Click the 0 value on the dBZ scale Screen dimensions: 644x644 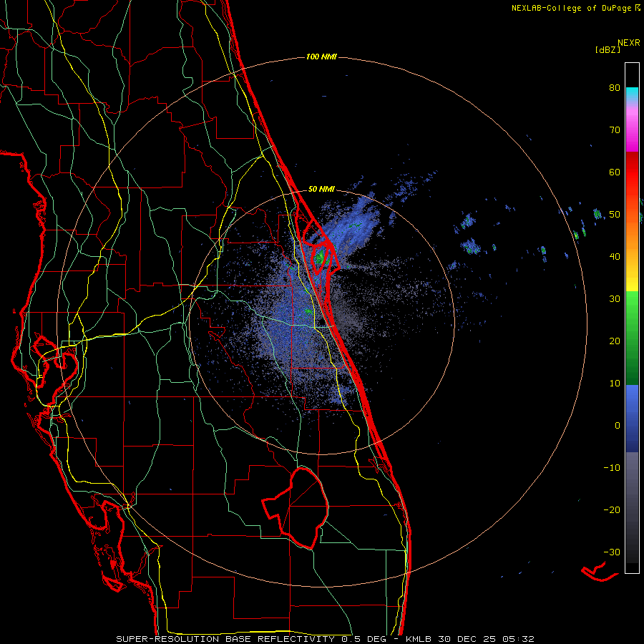click(618, 426)
